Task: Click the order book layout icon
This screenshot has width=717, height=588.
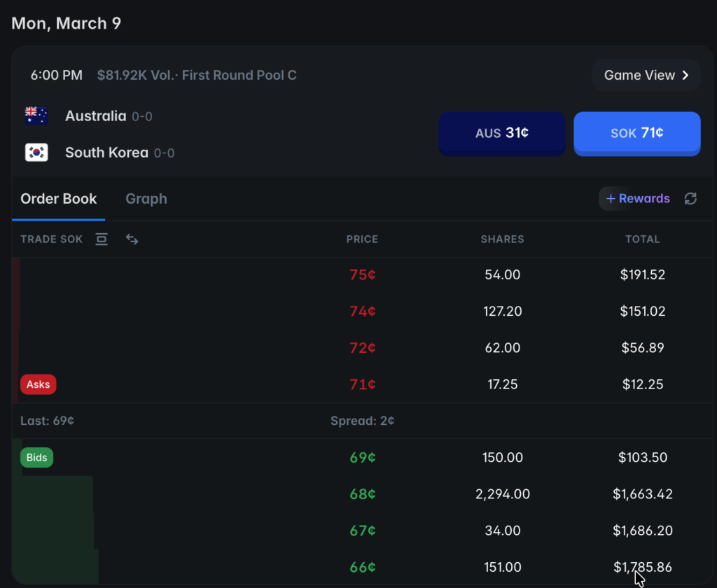Action: [x=102, y=239]
